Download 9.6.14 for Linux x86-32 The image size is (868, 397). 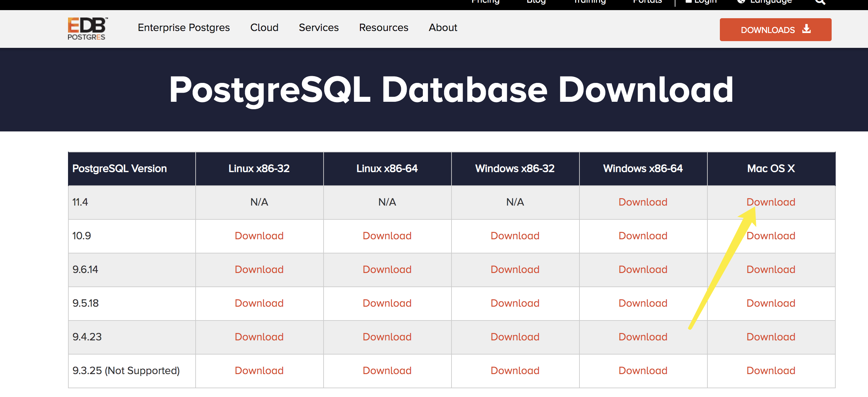click(259, 270)
